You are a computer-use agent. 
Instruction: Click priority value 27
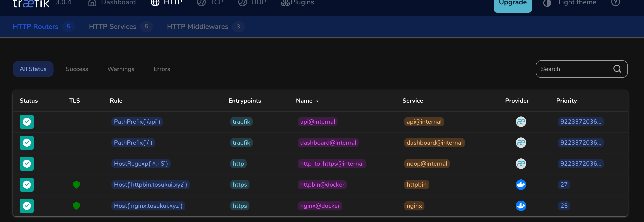tap(564, 185)
